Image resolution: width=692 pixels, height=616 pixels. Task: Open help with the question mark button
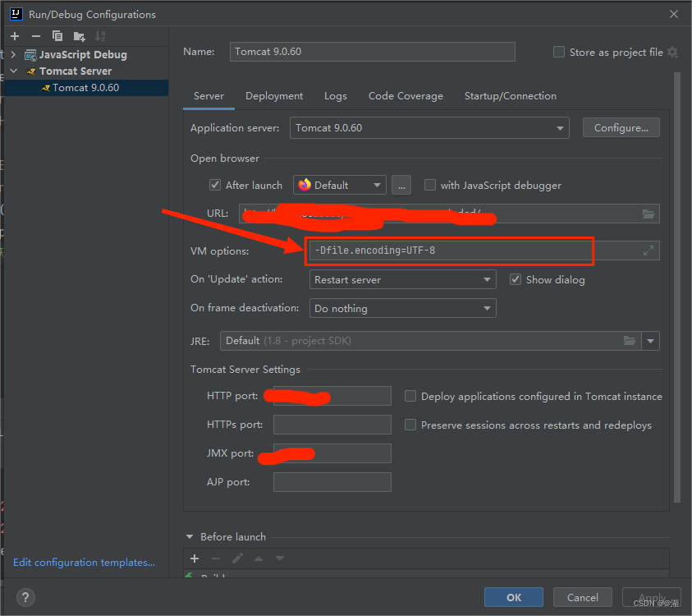tap(25, 598)
